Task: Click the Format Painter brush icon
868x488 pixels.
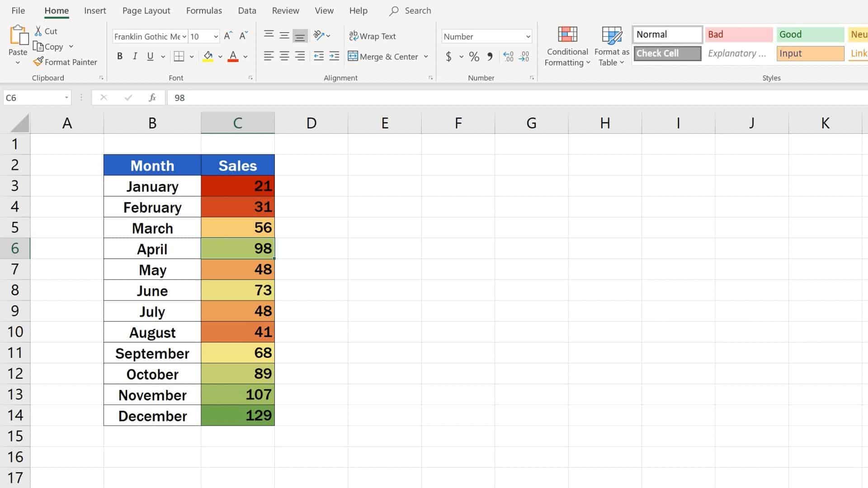Action: point(38,61)
